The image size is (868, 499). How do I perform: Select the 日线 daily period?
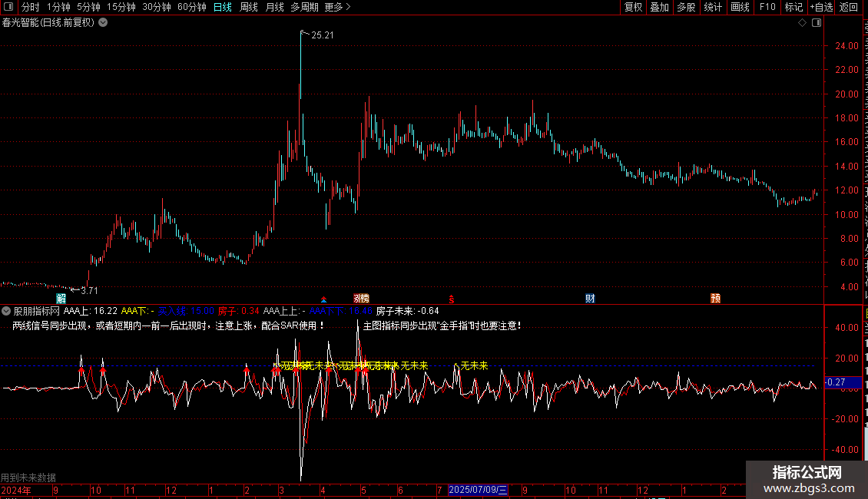[223, 7]
